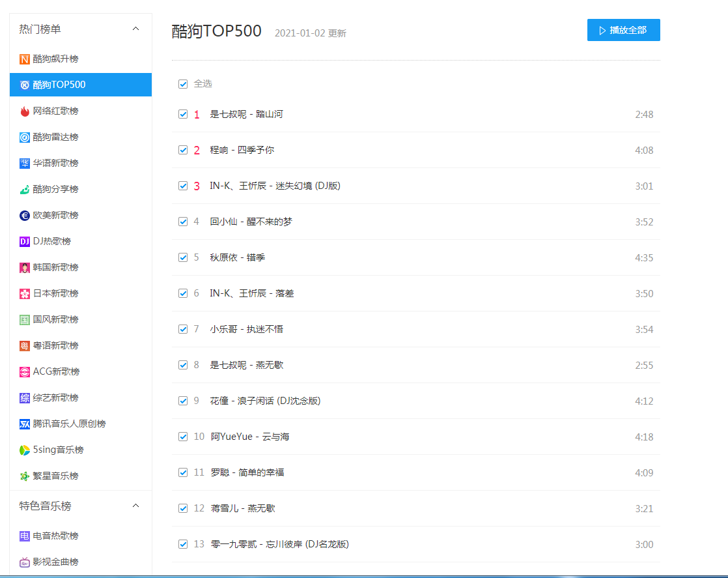Viewport: 728px width, 578px height.
Task: Click the 酷狗飙升榜 orange N icon
Action: [x=25, y=59]
